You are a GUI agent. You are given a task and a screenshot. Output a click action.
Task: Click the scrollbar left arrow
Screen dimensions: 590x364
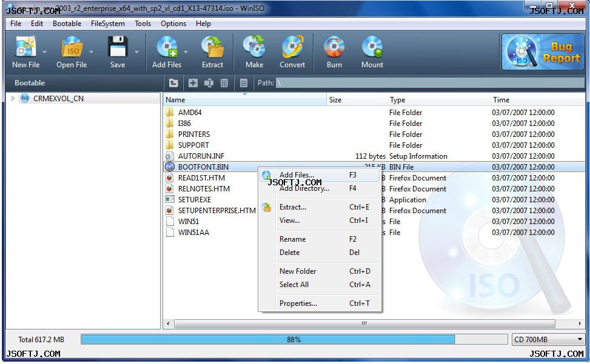click(168, 323)
